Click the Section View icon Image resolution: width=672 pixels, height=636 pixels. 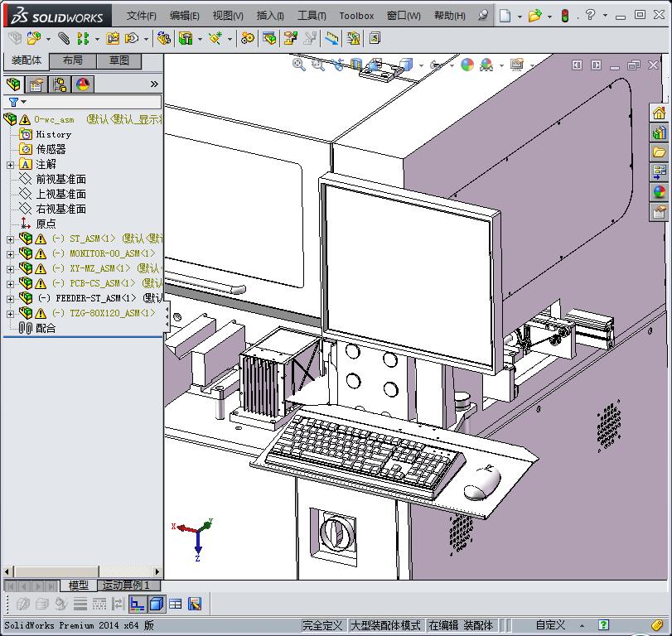coord(356,65)
